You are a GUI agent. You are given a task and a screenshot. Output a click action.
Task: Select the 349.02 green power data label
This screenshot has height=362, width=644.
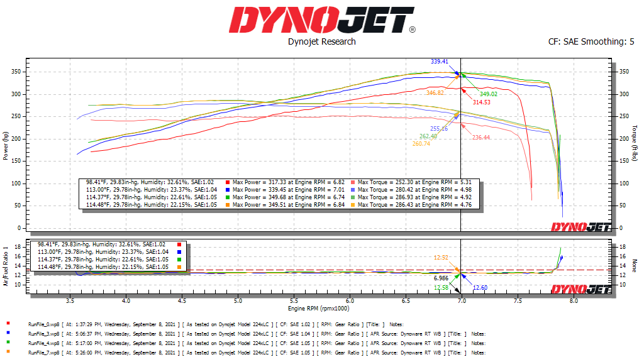(x=489, y=94)
